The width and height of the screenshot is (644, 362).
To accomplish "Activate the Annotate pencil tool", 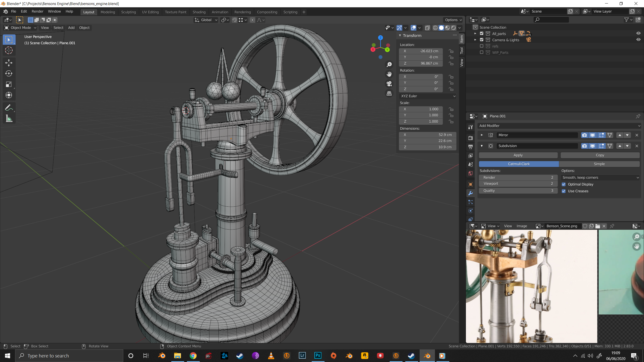I will [x=9, y=108].
